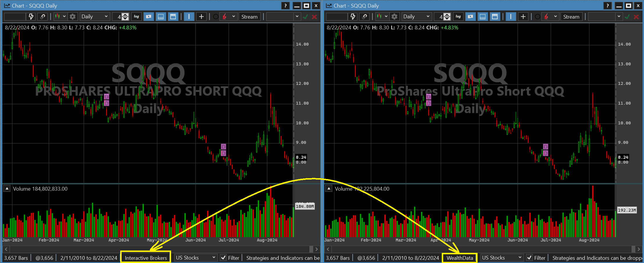Open the empty combo box in right chart toolbar
644x263 pixels.
click(x=605, y=17)
